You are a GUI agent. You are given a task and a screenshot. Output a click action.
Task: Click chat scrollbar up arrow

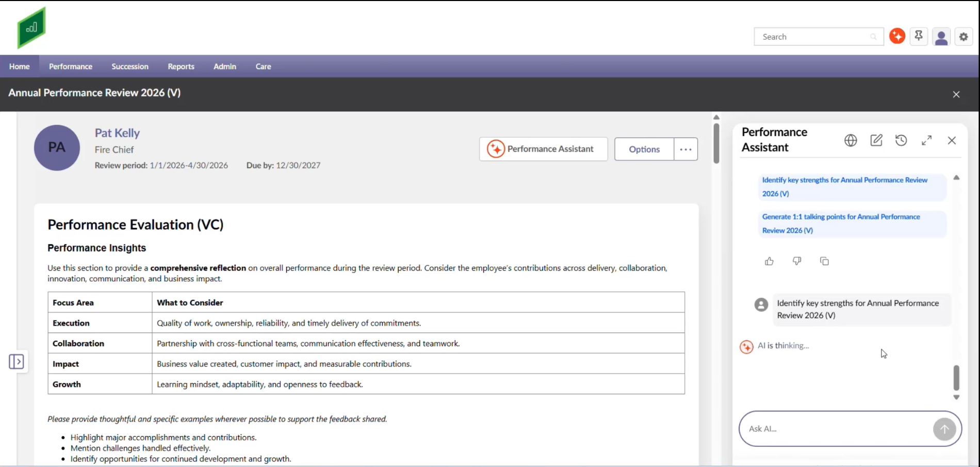[956, 177]
